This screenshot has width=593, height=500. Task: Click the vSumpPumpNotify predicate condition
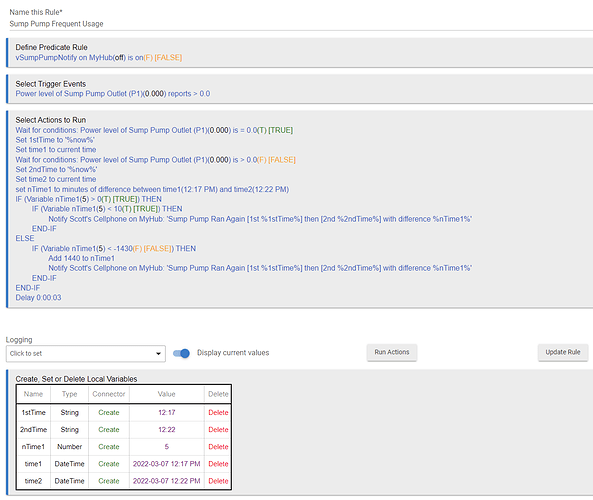[x=99, y=57]
